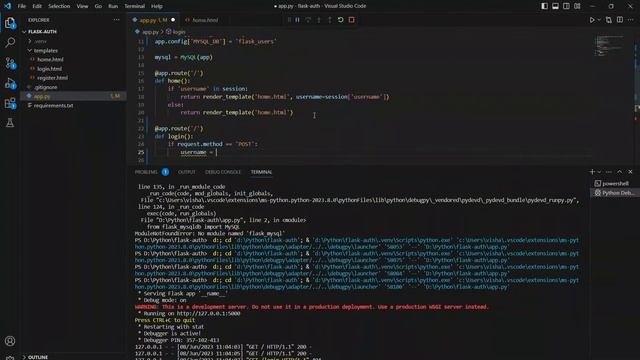This screenshot has width=640, height=360.
Task: Open the Selection menu
Action: [59, 6]
